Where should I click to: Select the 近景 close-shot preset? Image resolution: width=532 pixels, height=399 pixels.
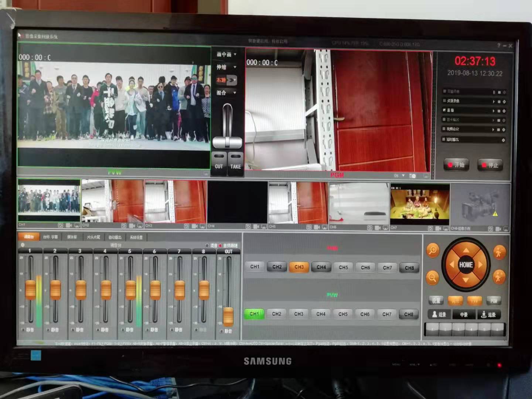coord(439,314)
